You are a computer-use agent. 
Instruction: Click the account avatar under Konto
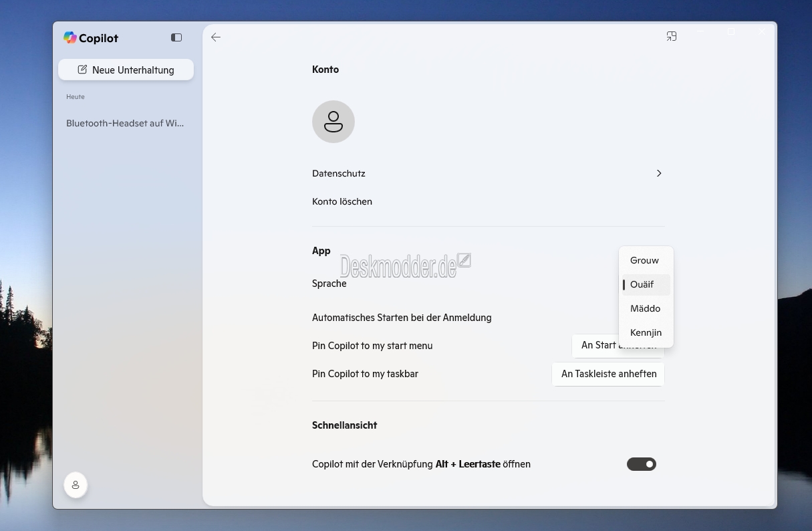pos(333,122)
